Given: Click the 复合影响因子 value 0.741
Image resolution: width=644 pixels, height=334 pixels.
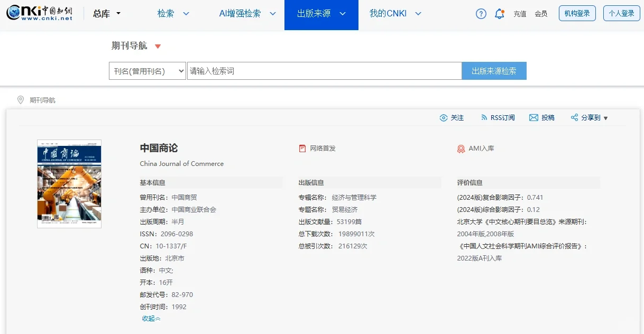Looking at the screenshot, I should point(535,198).
